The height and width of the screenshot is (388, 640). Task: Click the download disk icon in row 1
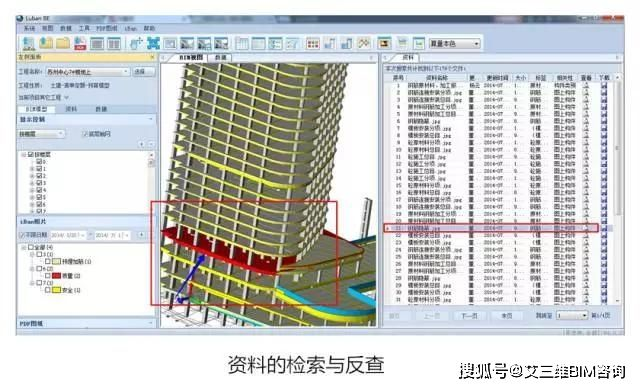(x=604, y=86)
